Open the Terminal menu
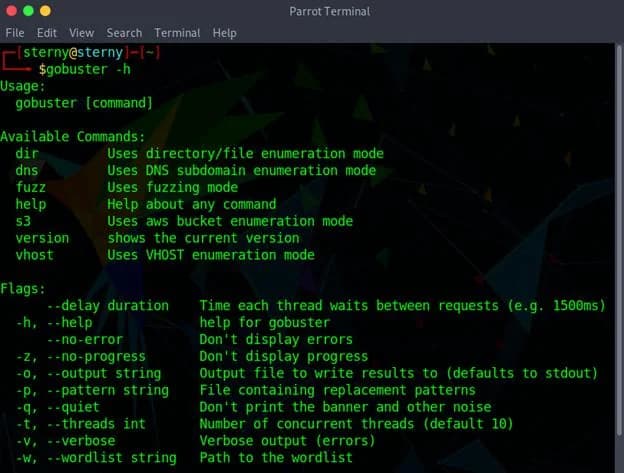624x473 pixels. click(x=177, y=33)
